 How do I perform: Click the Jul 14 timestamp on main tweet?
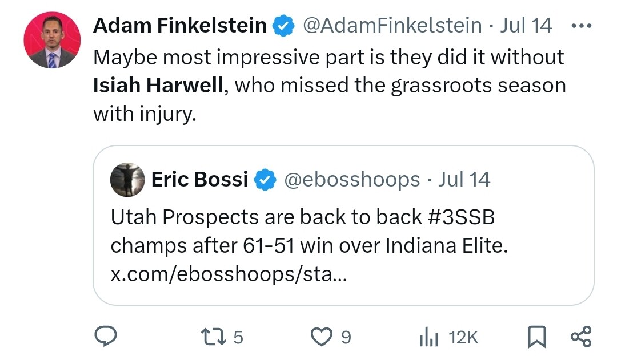tap(526, 26)
